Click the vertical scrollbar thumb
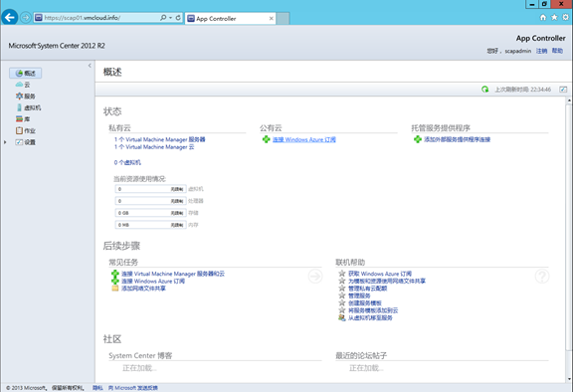 (569, 227)
